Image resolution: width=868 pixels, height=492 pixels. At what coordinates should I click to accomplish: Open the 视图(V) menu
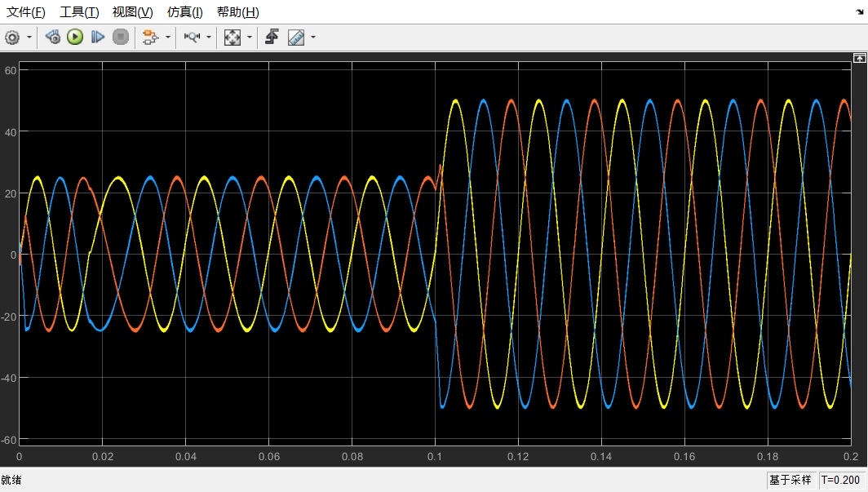pos(132,11)
